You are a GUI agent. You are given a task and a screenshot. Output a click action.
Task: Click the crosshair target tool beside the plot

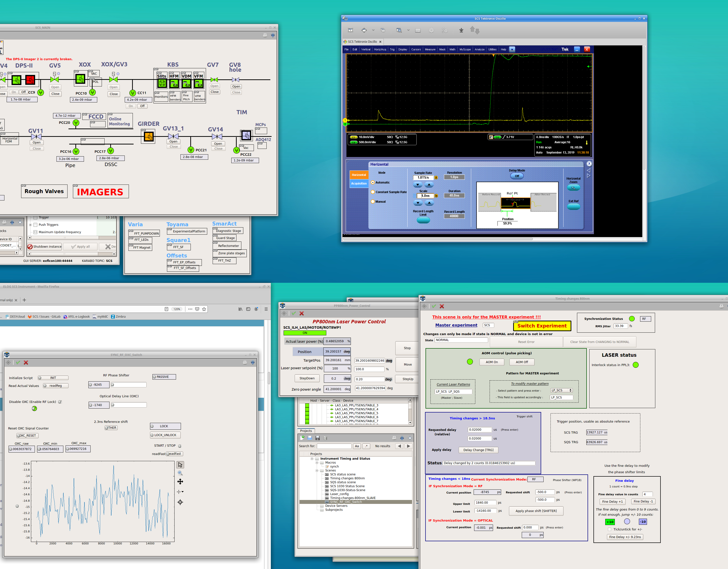point(180,502)
